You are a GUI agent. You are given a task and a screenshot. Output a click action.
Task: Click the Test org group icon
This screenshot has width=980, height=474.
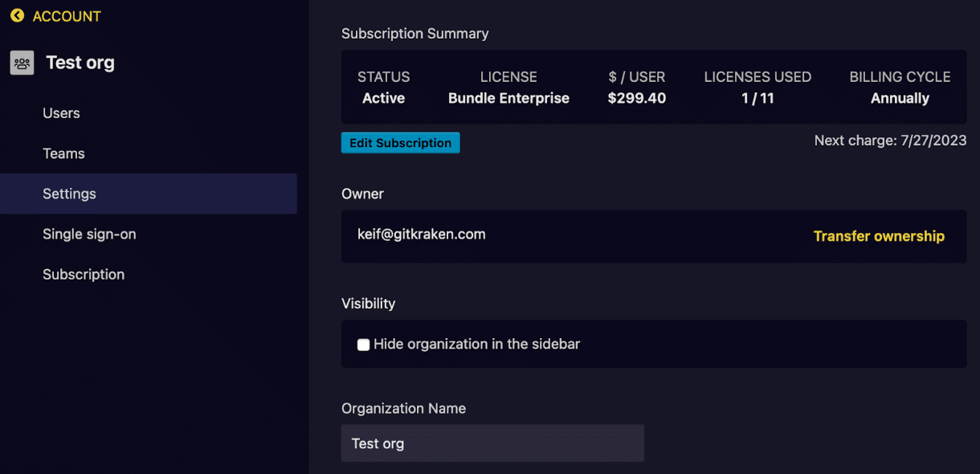22,63
